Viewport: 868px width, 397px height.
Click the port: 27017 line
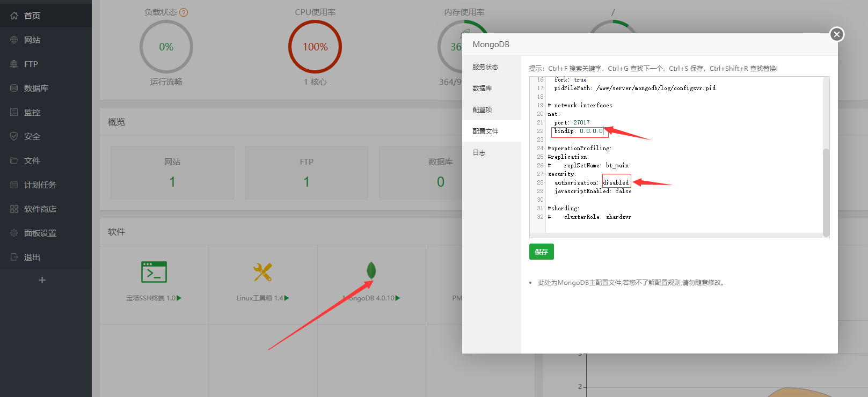tap(572, 122)
